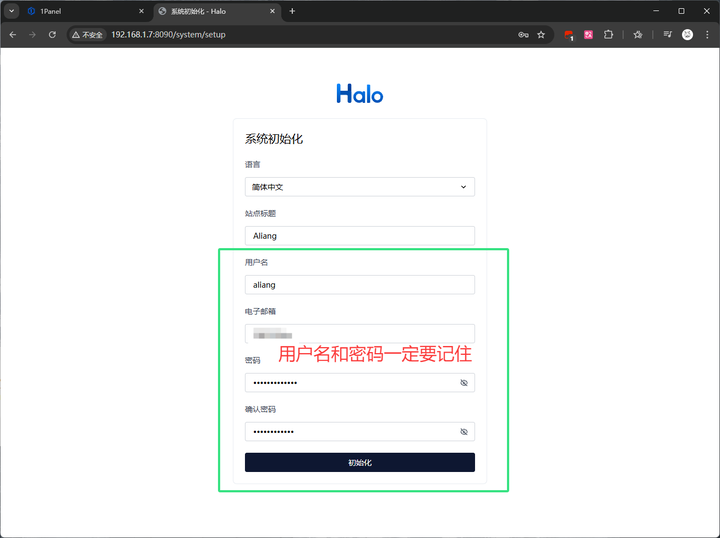720x538 pixels.
Task: Open the saved passwords key icon
Action: (x=523, y=34)
